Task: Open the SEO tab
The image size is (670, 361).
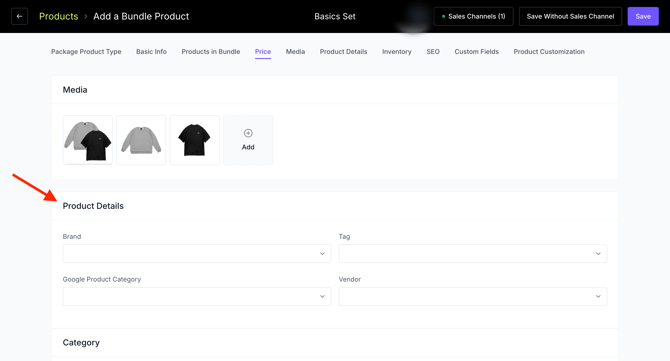Action: [433, 52]
